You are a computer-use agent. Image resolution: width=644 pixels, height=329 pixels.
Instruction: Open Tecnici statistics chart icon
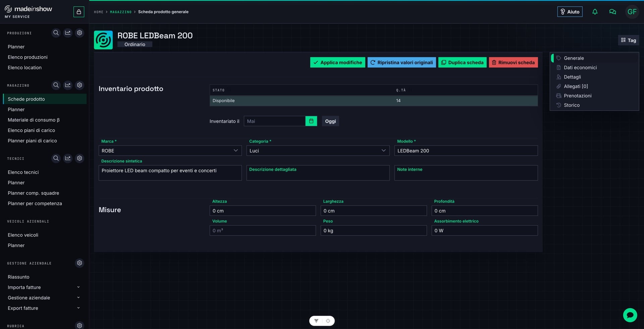(68, 158)
